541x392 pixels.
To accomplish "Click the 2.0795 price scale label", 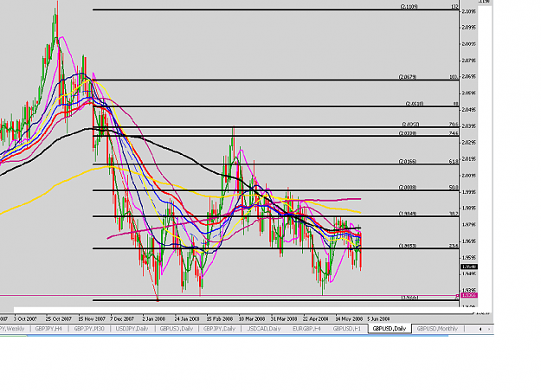I will [x=469, y=61].
